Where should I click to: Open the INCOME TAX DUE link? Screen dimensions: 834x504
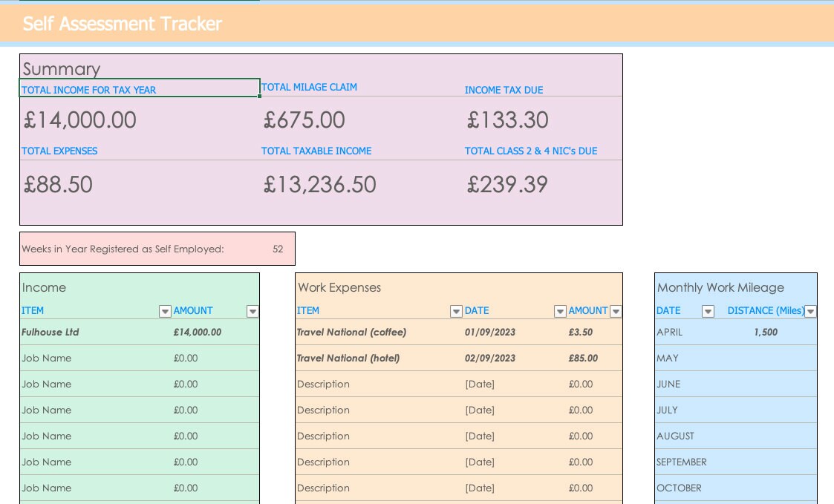[502, 90]
